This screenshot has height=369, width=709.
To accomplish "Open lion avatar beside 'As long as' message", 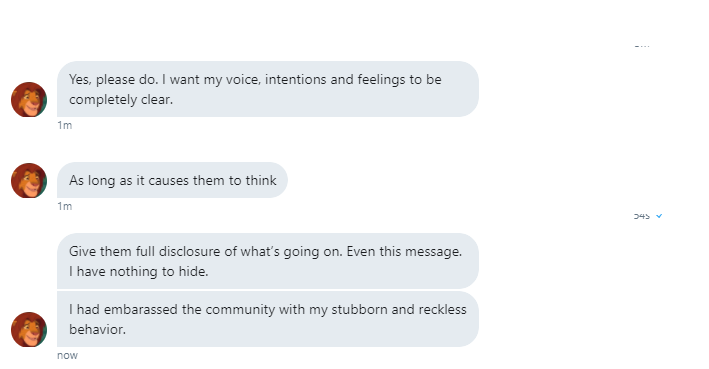I will (x=28, y=180).
